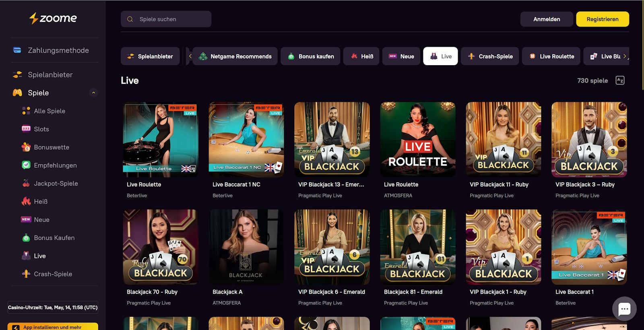
Task: Switch to Crash-Spiele category tab
Action: pyautogui.click(x=490, y=56)
